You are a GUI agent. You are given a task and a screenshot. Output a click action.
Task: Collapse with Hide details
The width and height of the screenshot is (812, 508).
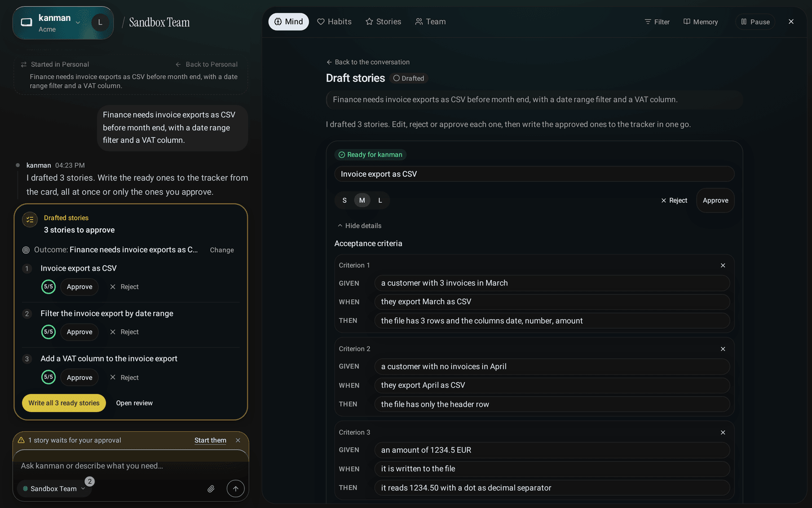pyautogui.click(x=359, y=226)
